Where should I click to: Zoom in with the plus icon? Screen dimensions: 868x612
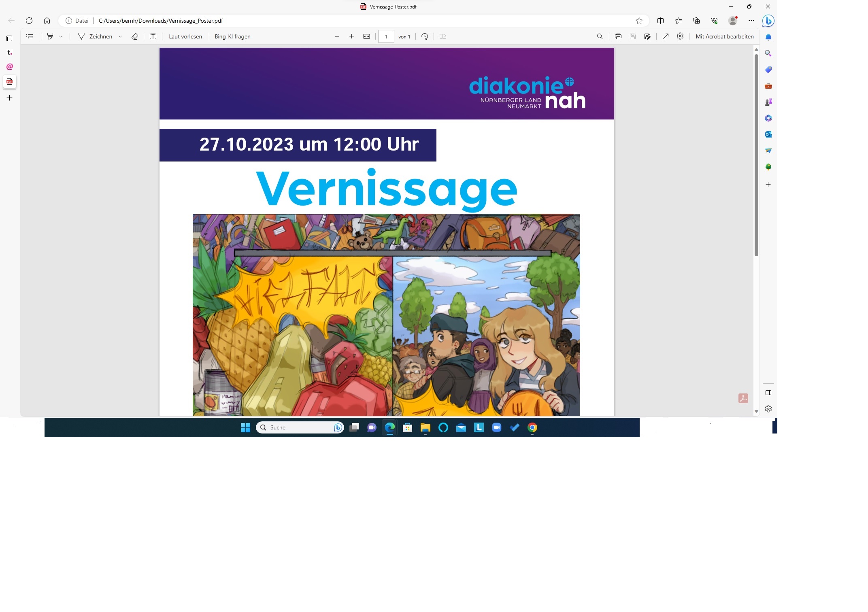pos(351,36)
